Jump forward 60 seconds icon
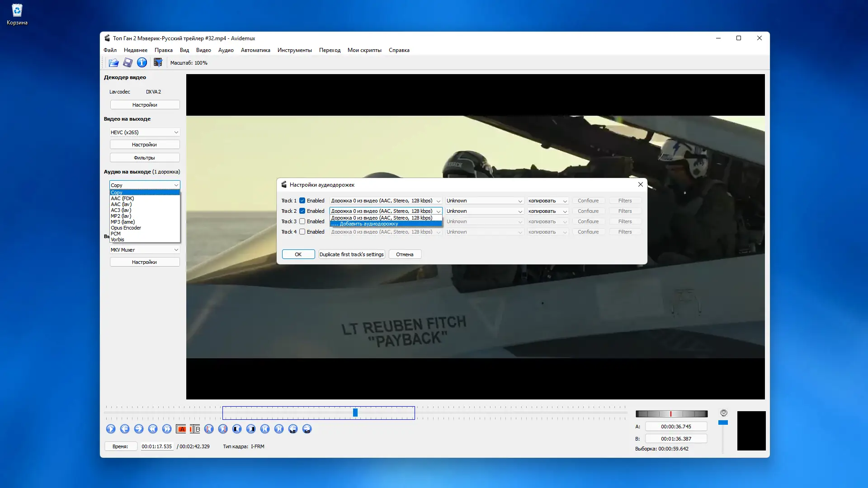This screenshot has width=868, height=488. coord(307,429)
